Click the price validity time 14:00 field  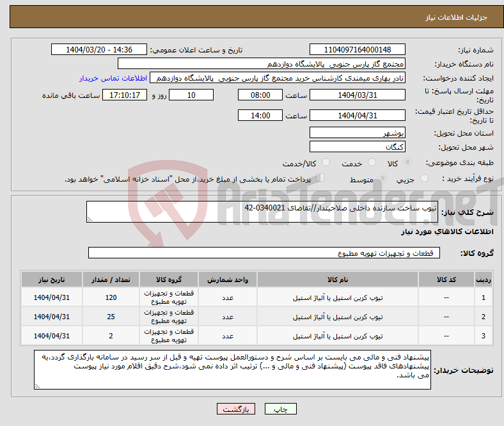pyautogui.click(x=260, y=115)
